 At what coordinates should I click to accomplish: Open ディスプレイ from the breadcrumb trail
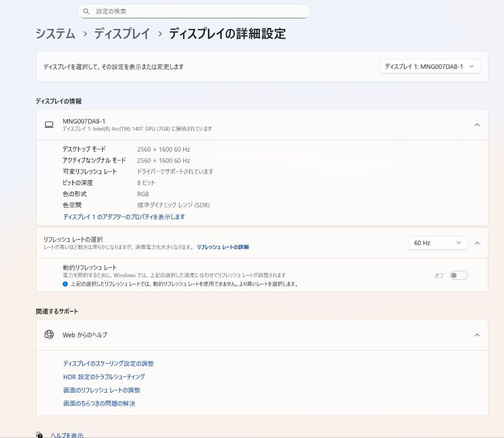coord(122,34)
